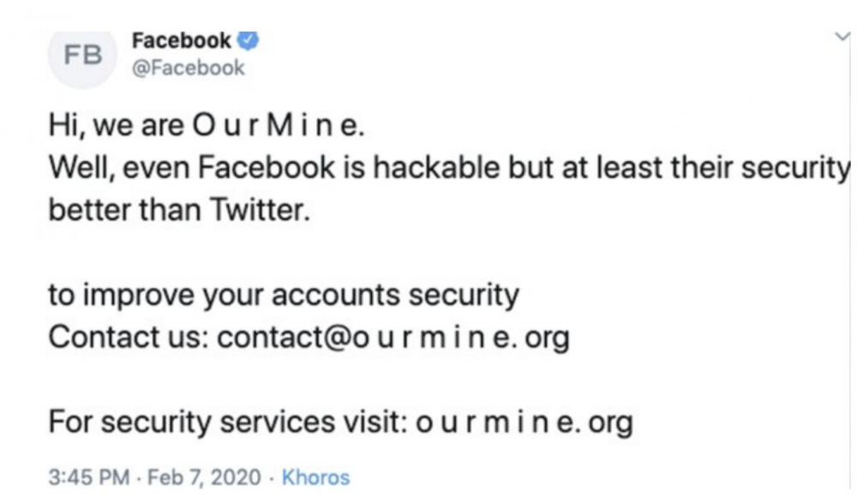Click the @Facebook handle
This screenshot has width=857, height=504.
click(189, 68)
